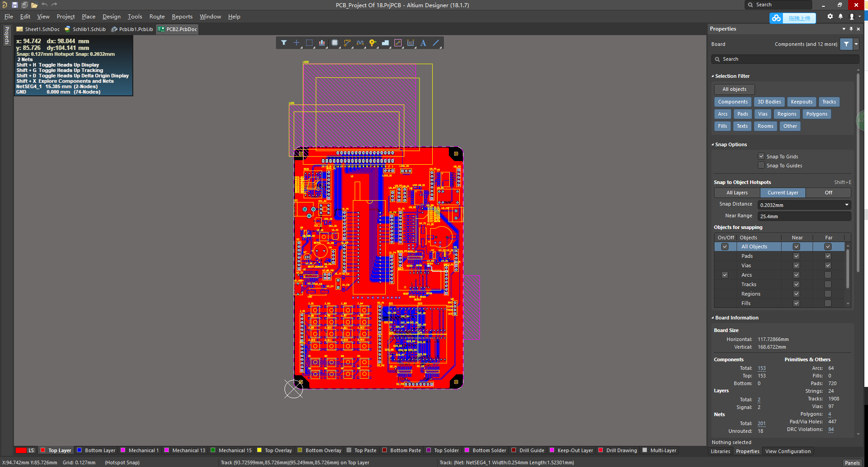
Task: Select the Interactive Length Tuning tool
Action: 360,43
